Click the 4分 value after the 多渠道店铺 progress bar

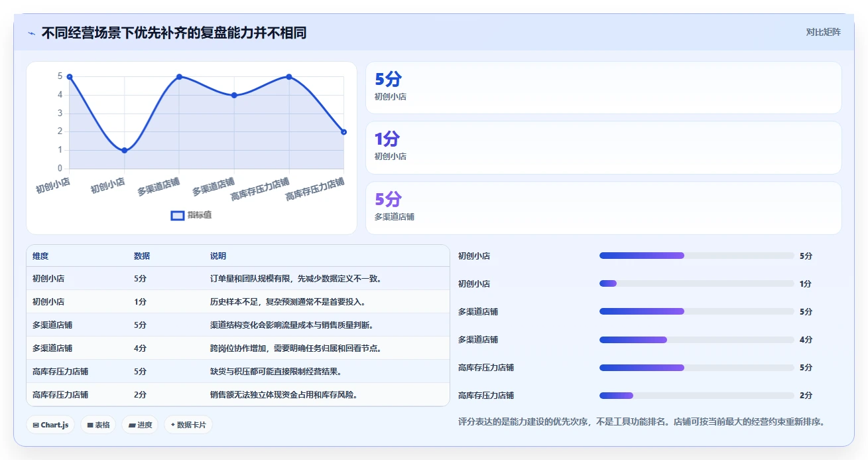(x=806, y=339)
